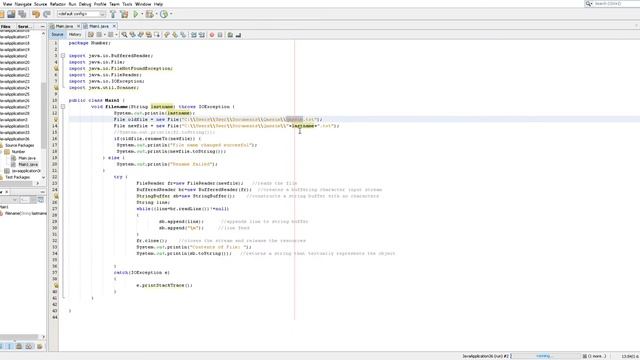640x360 pixels.
Task: Click the Uncomment editor toolbar icon
Action: tap(238, 35)
